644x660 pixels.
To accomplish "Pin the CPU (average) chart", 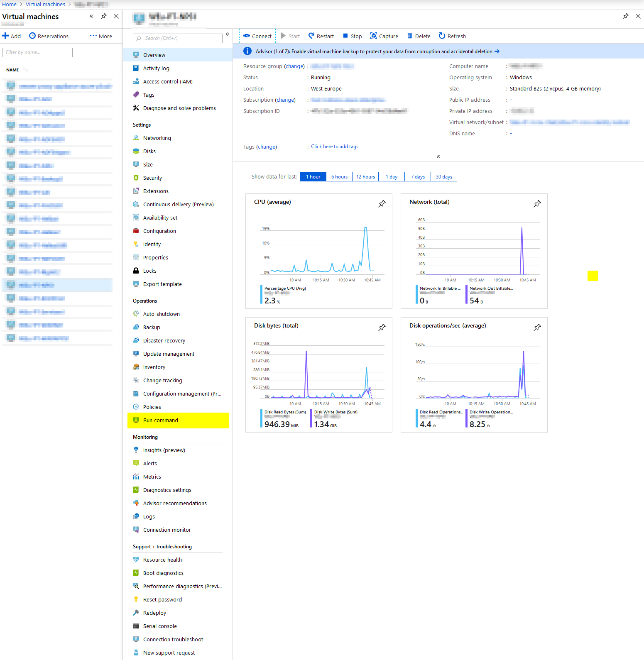I will point(382,203).
